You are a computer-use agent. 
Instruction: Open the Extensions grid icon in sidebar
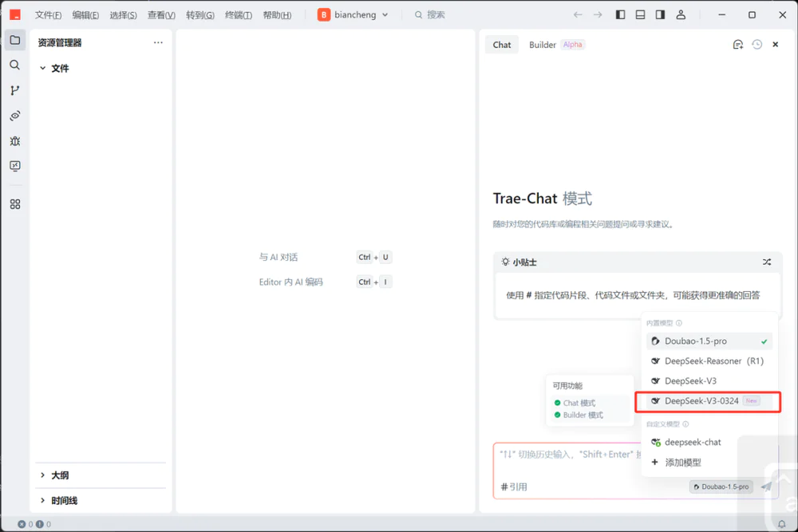point(15,204)
